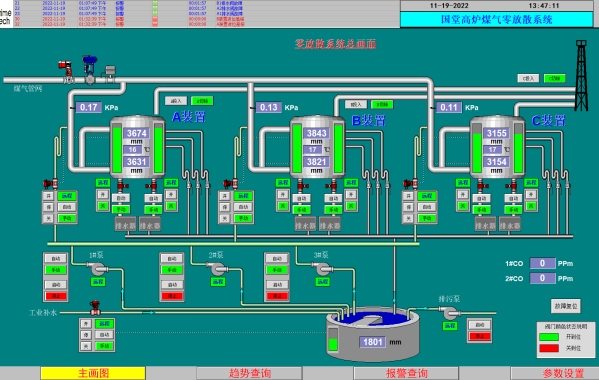
Task: Click 0.17 KPa pressure value for A装置
Action: click(89, 107)
